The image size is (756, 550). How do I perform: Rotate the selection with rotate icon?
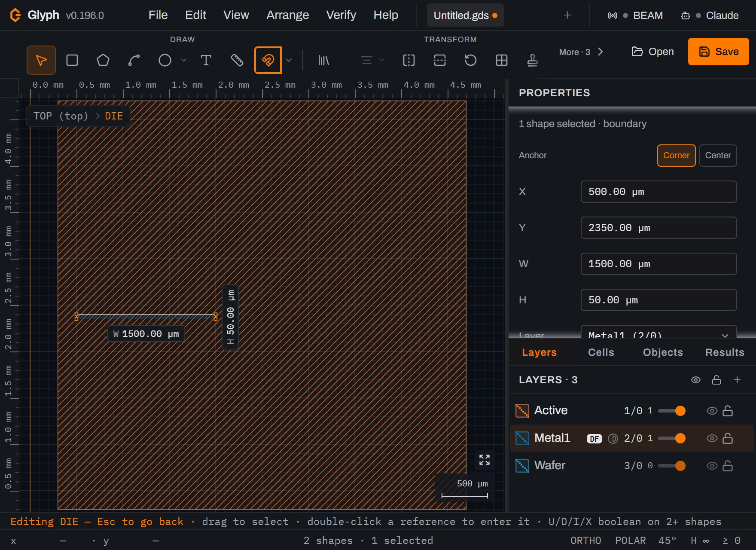click(471, 60)
